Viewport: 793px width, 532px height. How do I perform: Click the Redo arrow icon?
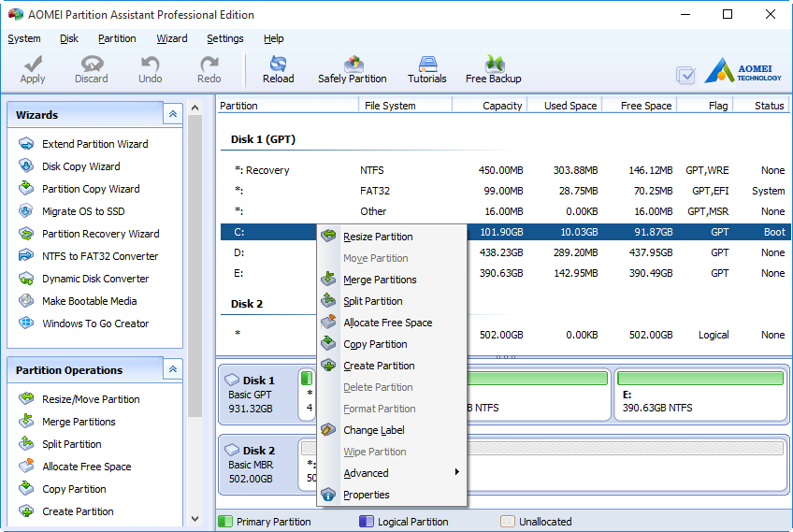click(209, 64)
